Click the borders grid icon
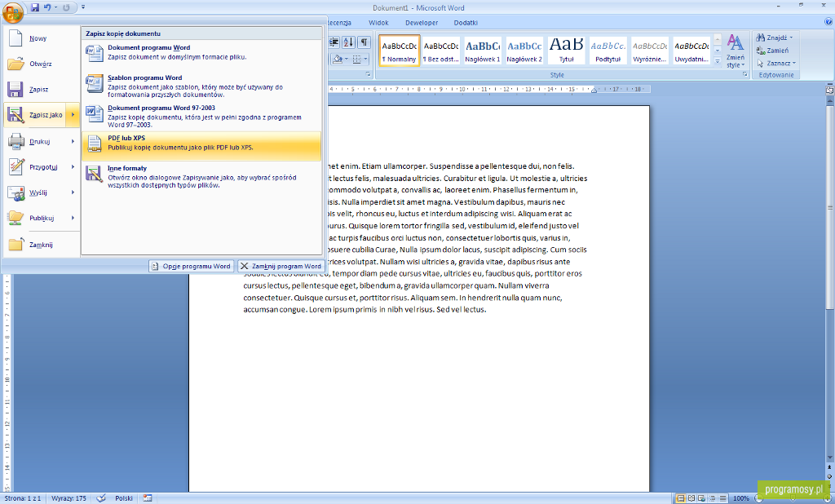The image size is (835, 504). pyautogui.click(x=357, y=60)
